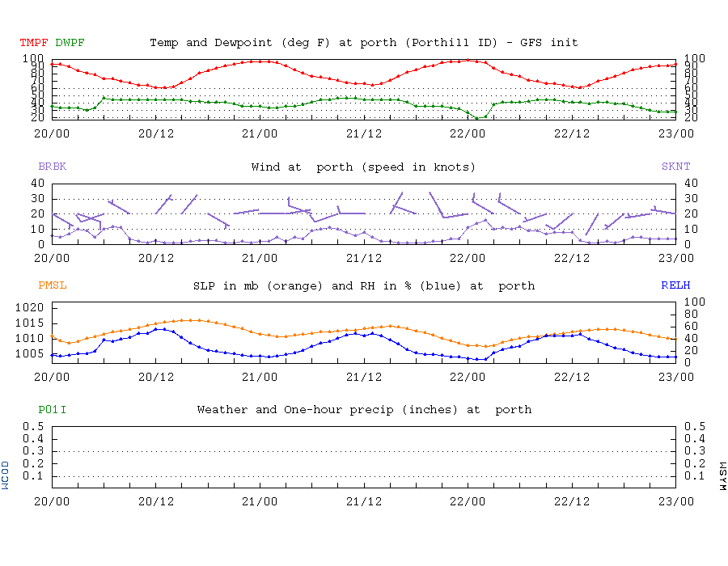Viewport: 728px width, 566px height.
Task: Click the blue RELH legend label
Action: pos(676,285)
